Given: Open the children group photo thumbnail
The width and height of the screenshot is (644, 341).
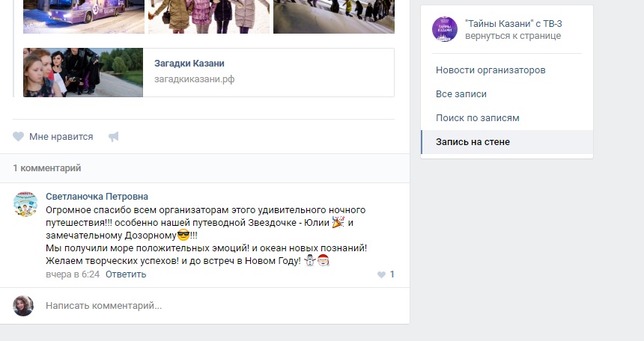Looking at the screenshot, I should 209,16.
